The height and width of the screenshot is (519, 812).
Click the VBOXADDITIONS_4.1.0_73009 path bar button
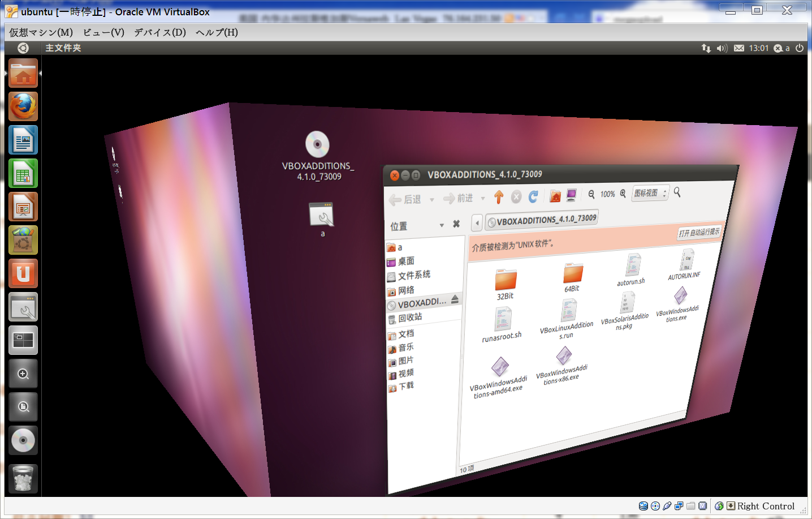pyautogui.click(x=542, y=220)
